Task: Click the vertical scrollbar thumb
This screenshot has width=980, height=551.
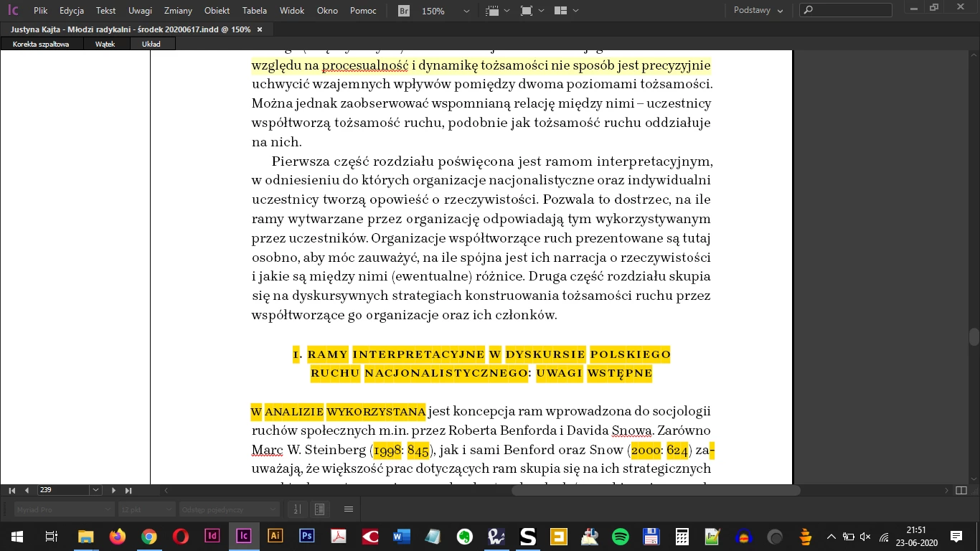Action: point(974,337)
